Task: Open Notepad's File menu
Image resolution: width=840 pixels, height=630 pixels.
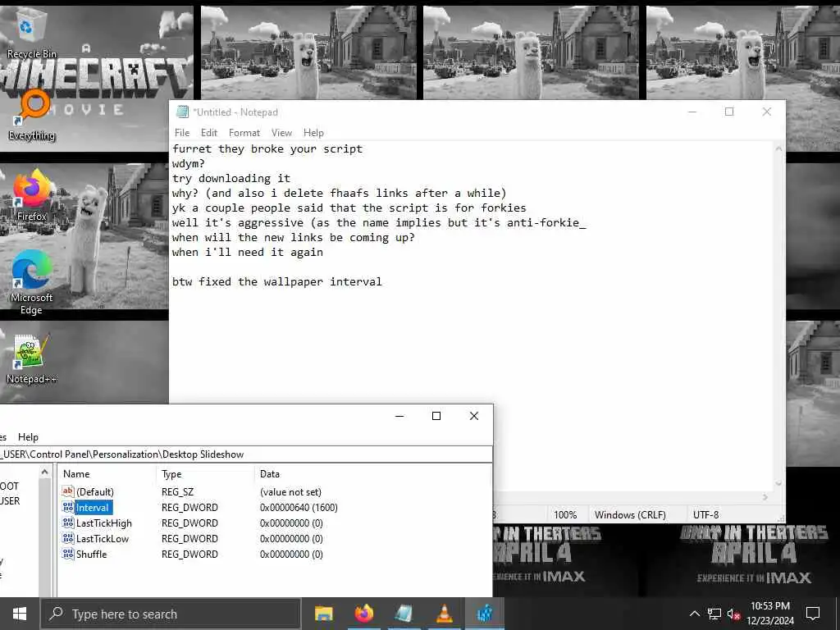Action: tap(182, 133)
